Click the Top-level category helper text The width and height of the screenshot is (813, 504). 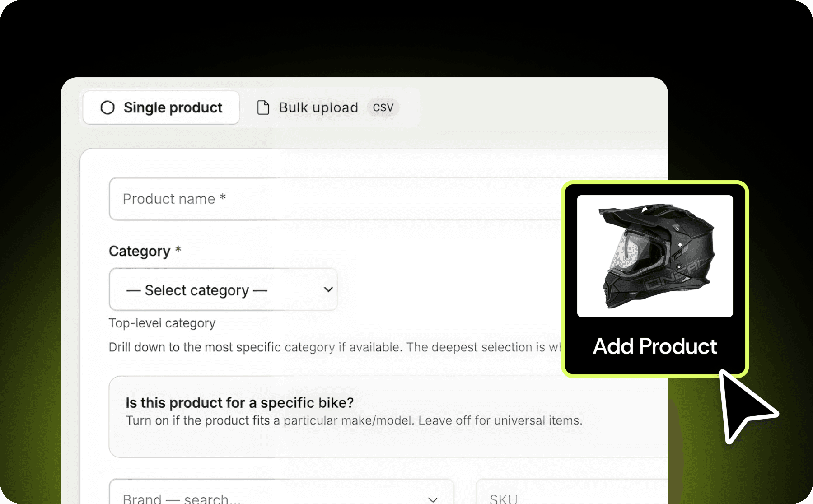point(162,323)
